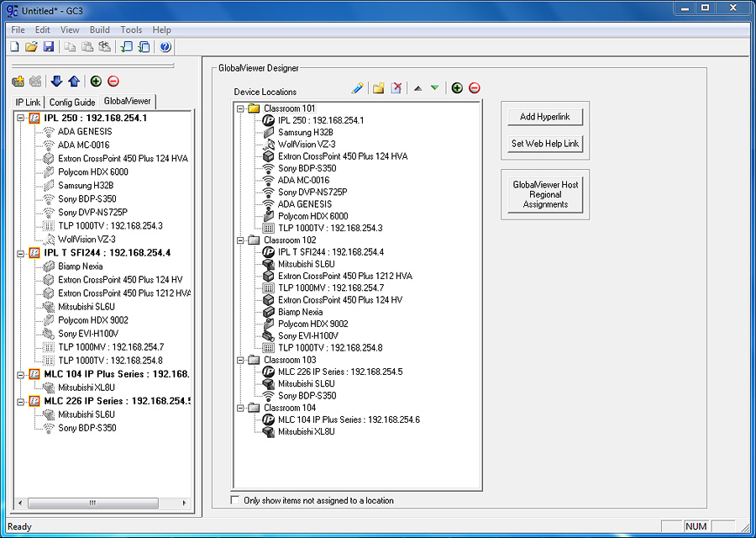The image size is (756, 538).
Task: Click the New file toolbar icon
Action: pos(15,47)
